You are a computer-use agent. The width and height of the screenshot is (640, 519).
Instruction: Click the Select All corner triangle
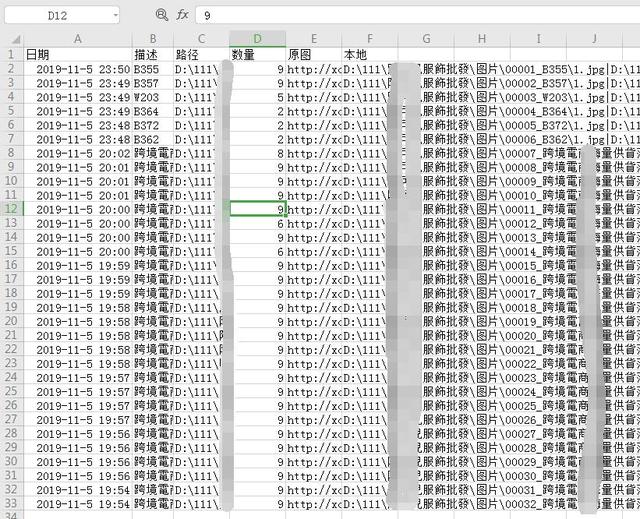16,39
